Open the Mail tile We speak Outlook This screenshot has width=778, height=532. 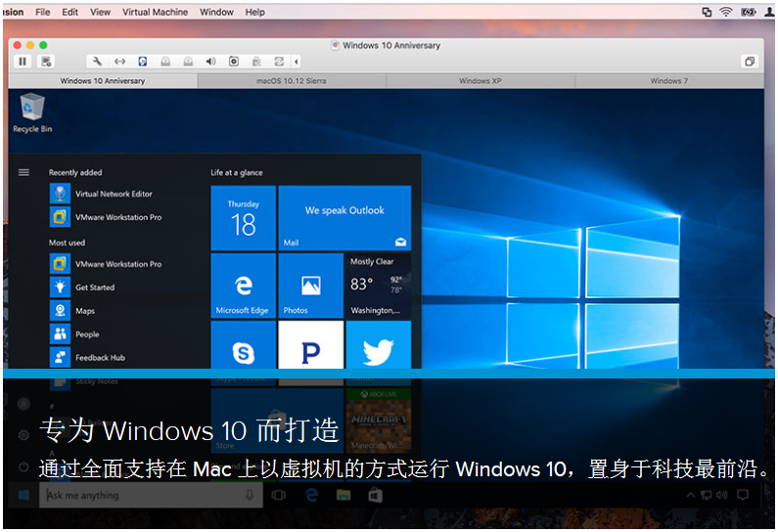coord(344,218)
